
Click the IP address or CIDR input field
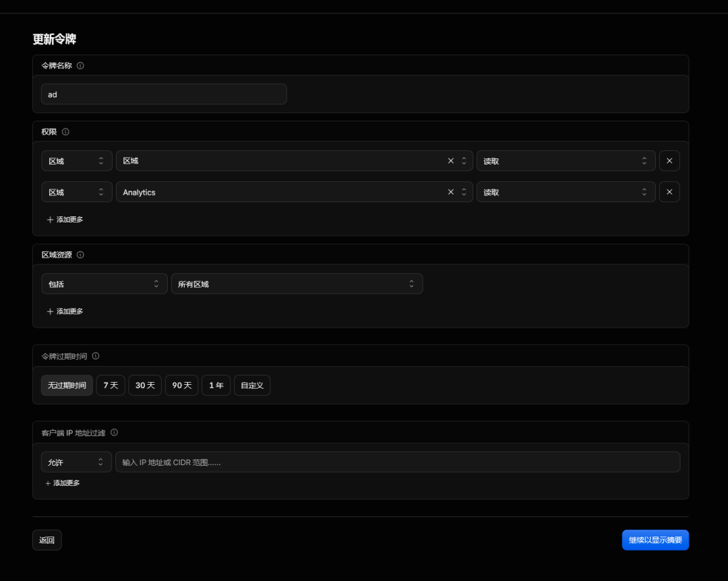(398, 462)
